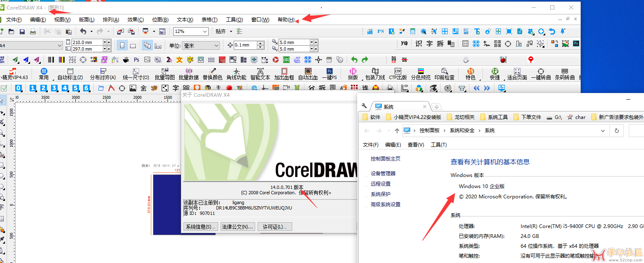This screenshot has width=644, height=263.
Task: Click the 系统信息(S)... button
Action: coord(200,227)
